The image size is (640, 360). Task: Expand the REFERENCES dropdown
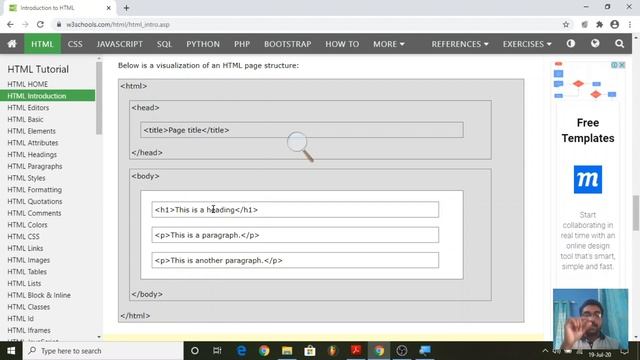[460, 44]
